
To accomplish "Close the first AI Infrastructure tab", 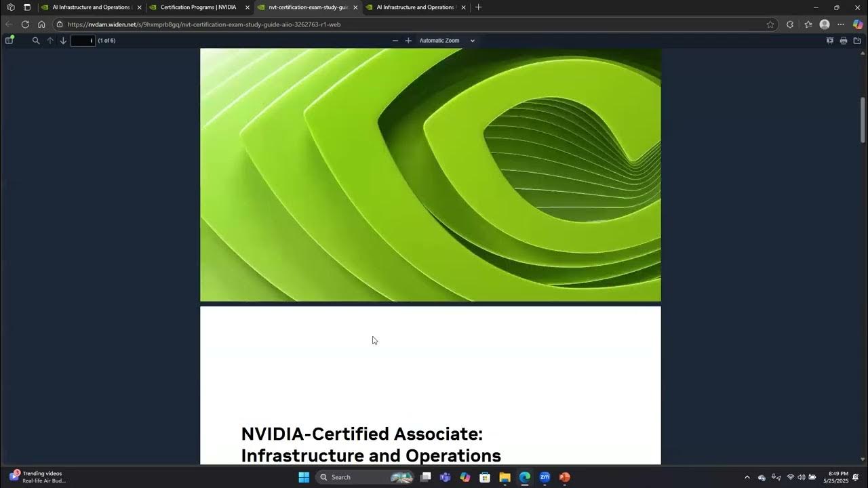I will click(140, 7).
